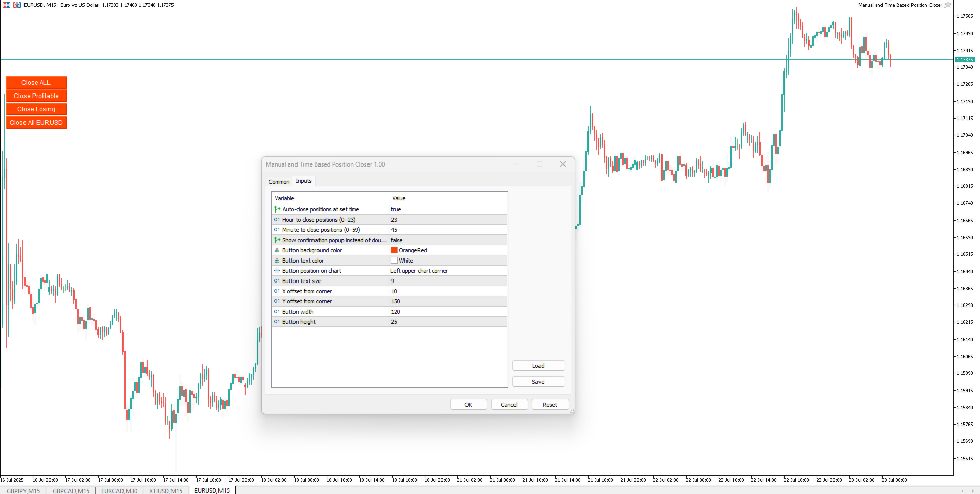
Task: Click the integer icon beside X offset
Action: pos(277,291)
